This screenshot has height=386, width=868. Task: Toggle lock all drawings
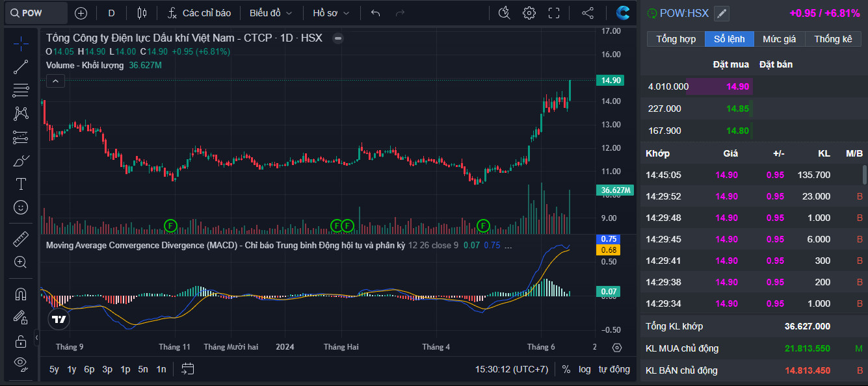(21, 341)
